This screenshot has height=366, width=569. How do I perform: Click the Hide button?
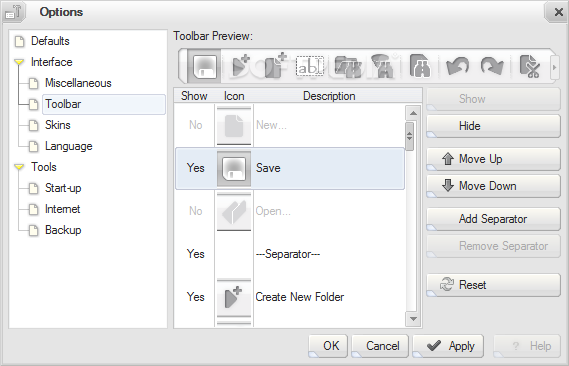[x=494, y=126]
